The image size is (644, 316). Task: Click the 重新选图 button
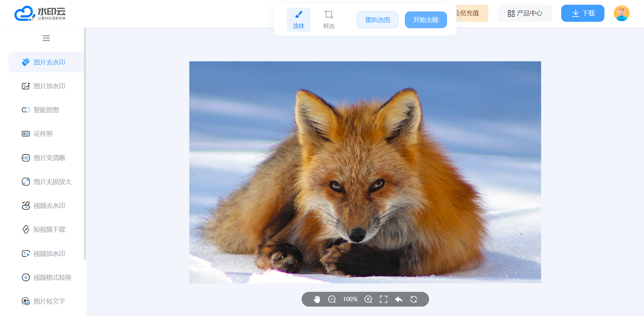tap(377, 20)
